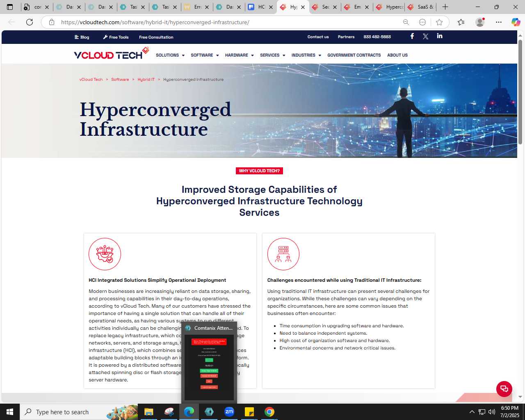Open File Explorer from taskbar
Image resolution: width=525 pixels, height=420 pixels.
pyautogui.click(x=148, y=412)
